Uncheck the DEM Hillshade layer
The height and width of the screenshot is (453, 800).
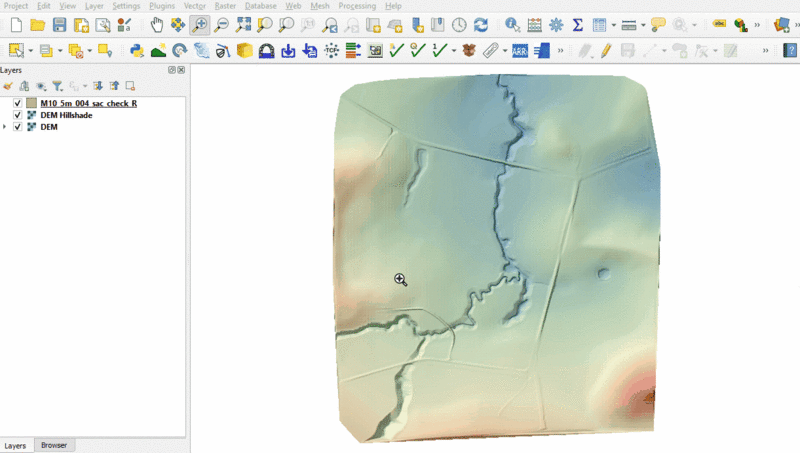click(18, 115)
